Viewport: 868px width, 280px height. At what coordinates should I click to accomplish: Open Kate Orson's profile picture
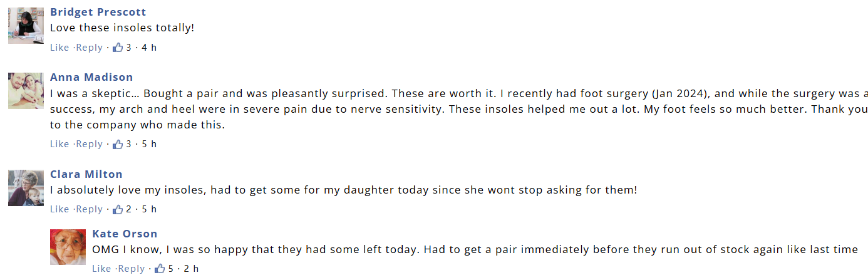pyautogui.click(x=68, y=247)
